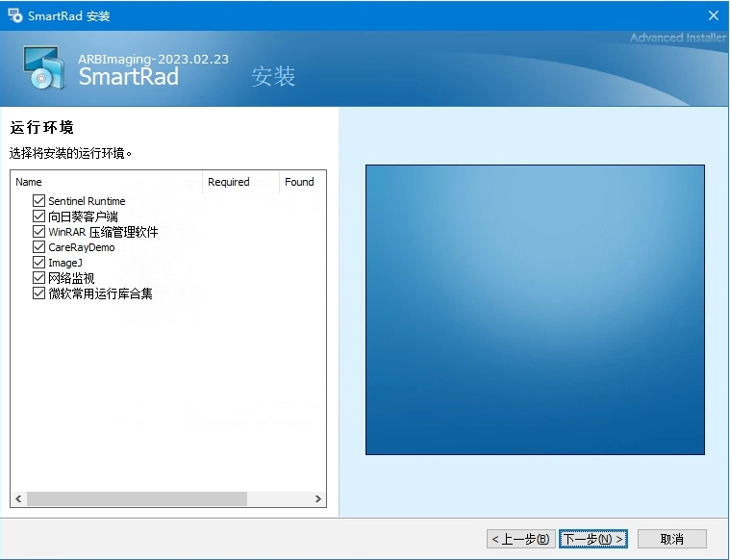Click the right arrow of horizontal scrollbar
The image size is (730, 560).
[318, 499]
